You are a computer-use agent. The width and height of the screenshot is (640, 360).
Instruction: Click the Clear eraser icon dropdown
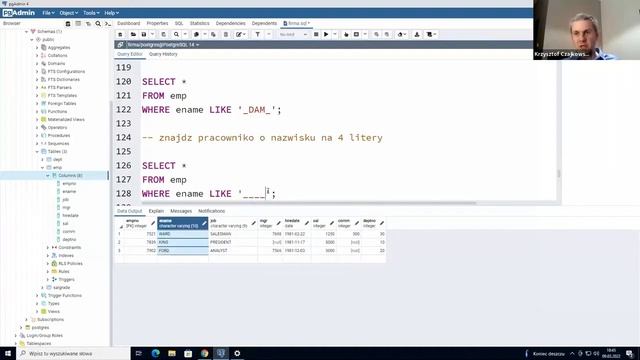coord(402,35)
